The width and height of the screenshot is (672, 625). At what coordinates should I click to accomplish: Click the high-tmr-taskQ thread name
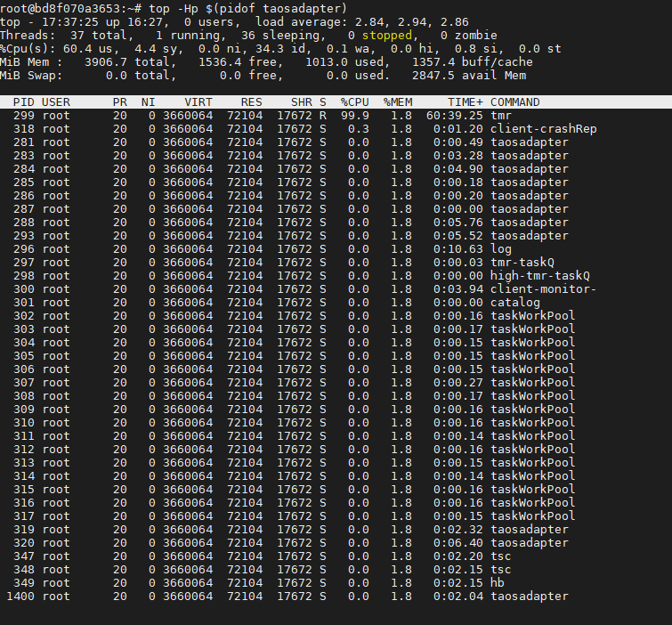pos(539,276)
